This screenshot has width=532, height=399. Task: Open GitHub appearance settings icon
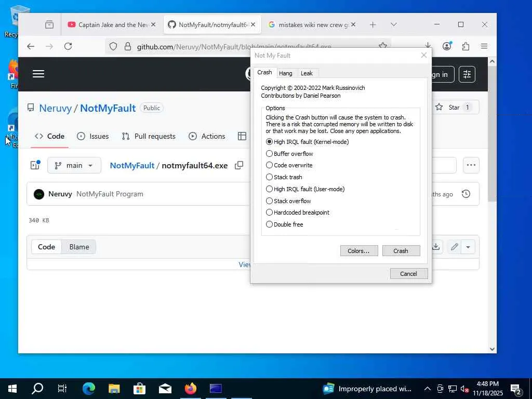click(x=467, y=74)
